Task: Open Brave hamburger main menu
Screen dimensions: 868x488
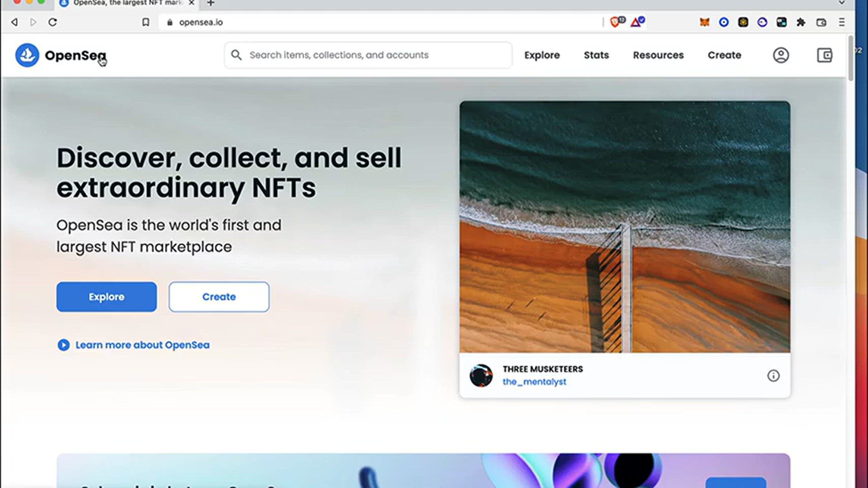Action: [841, 22]
